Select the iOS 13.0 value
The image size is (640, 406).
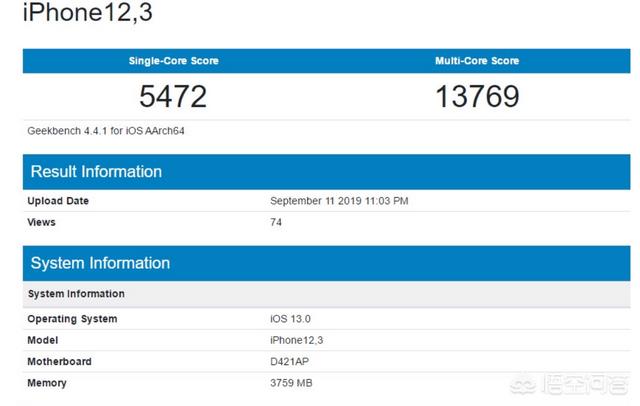(x=290, y=319)
